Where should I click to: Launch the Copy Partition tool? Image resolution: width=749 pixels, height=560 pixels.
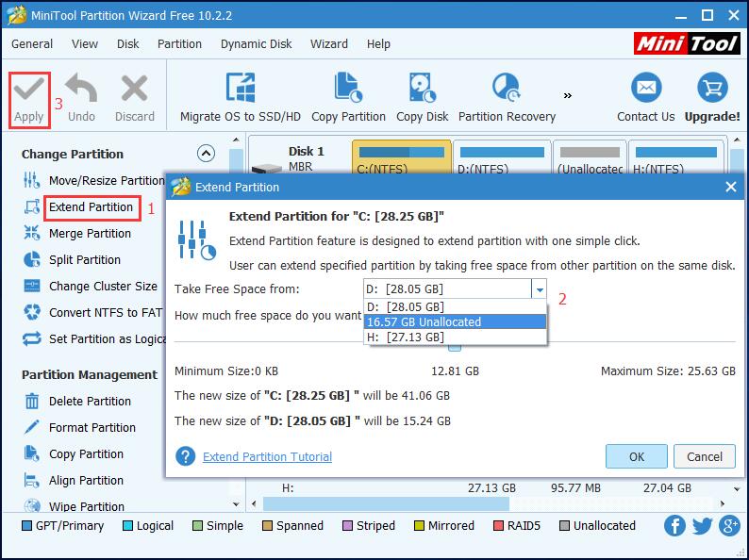tap(348, 97)
